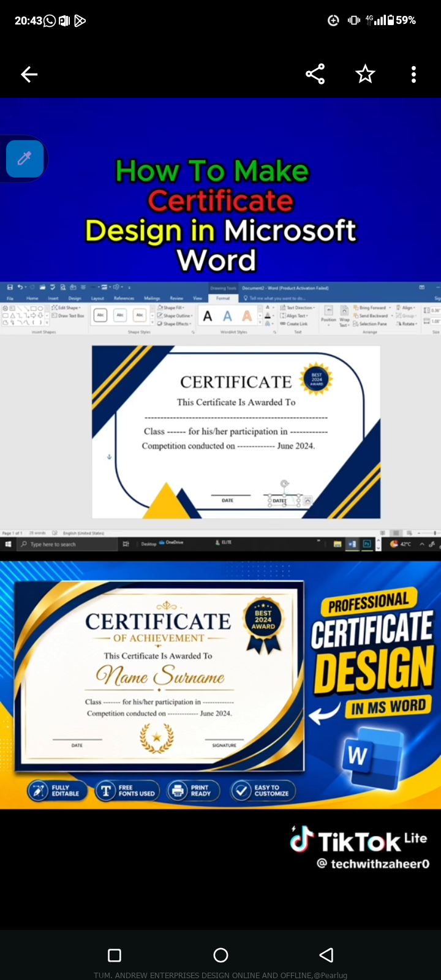
Task: Open the Align Text dropdown
Action: [294, 315]
